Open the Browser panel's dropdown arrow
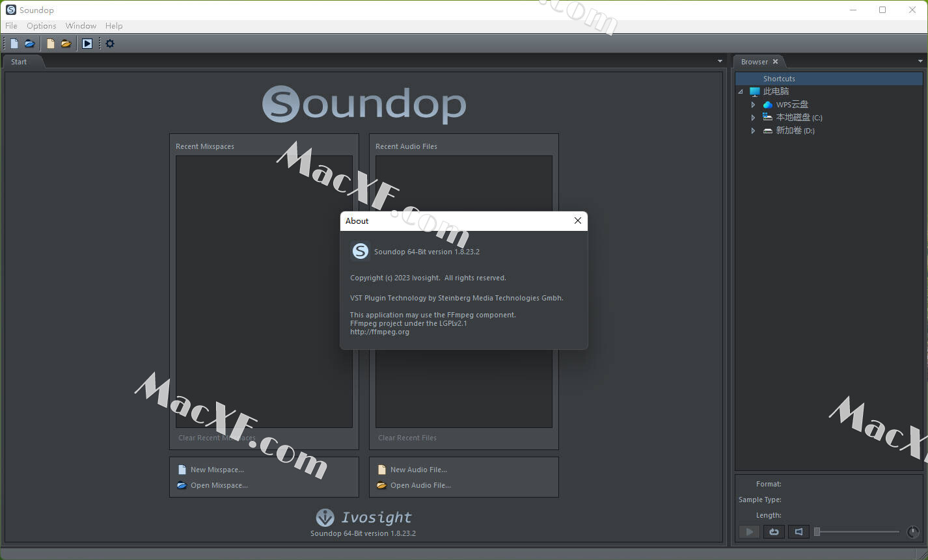 click(920, 61)
